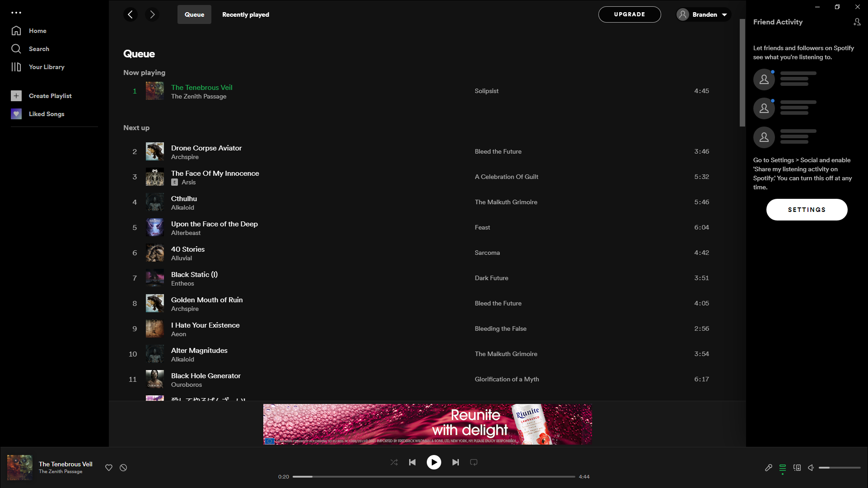
Task: Click Create Playlist label
Action: click(x=50, y=96)
